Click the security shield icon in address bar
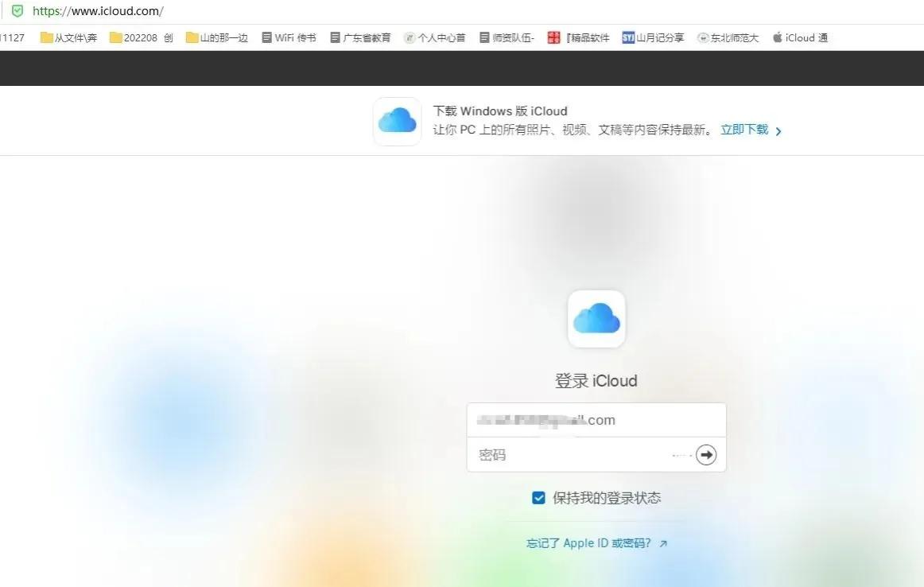This screenshot has height=587, width=924. pyautogui.click(x=17, y=11)
